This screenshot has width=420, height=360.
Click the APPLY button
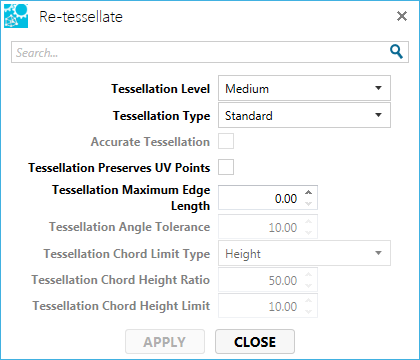tap(165, 342)
